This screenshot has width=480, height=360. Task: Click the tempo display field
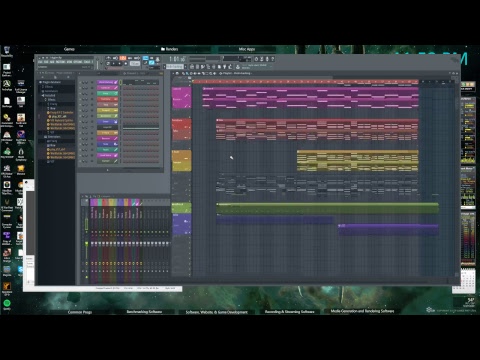click(x=135, y=63)
